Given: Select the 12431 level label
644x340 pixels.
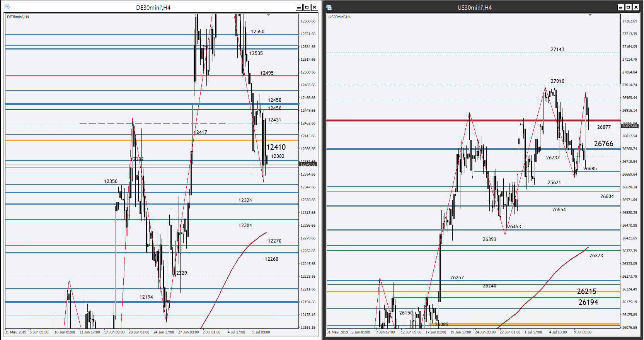Looking at the screenshot, I should click(x=274, y=120).
